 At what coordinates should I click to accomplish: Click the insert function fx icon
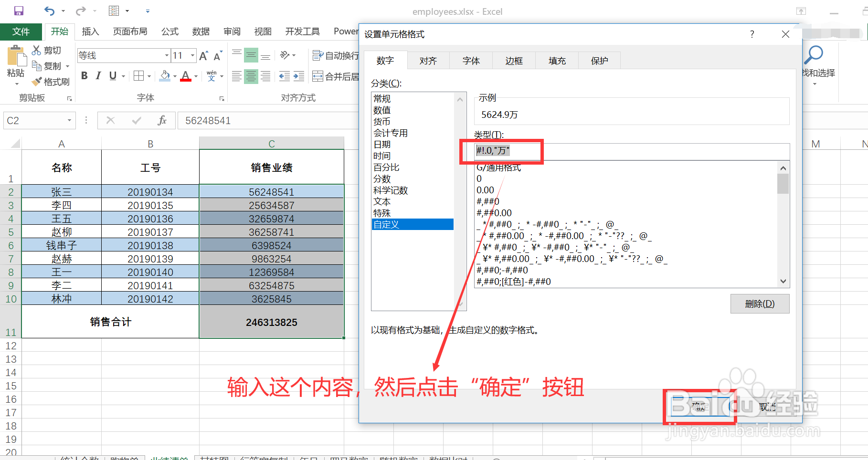162,120
